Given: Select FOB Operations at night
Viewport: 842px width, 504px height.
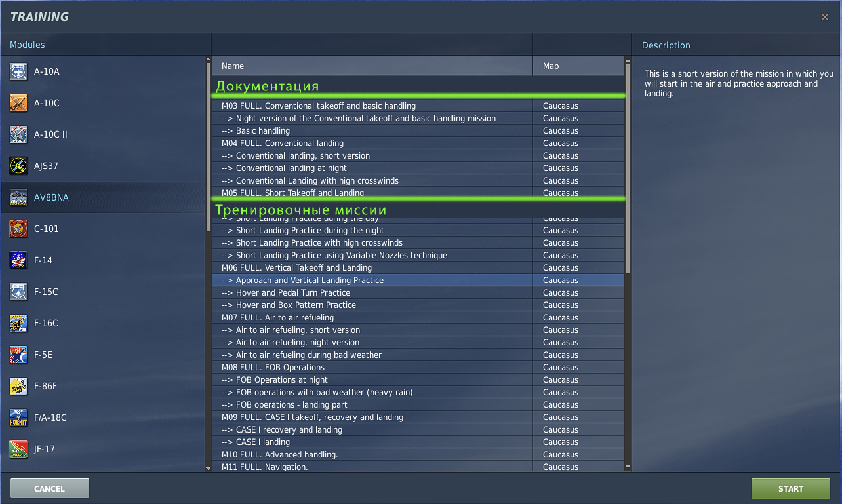Looking at the screenshot, I should point(418,379).
